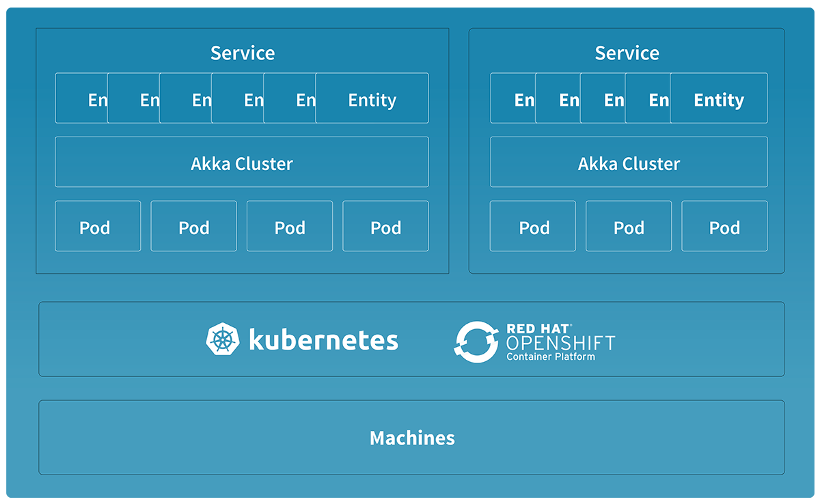Click the right Service heading
This screenshot has width=820, height=504.
(x=627, y=53)
